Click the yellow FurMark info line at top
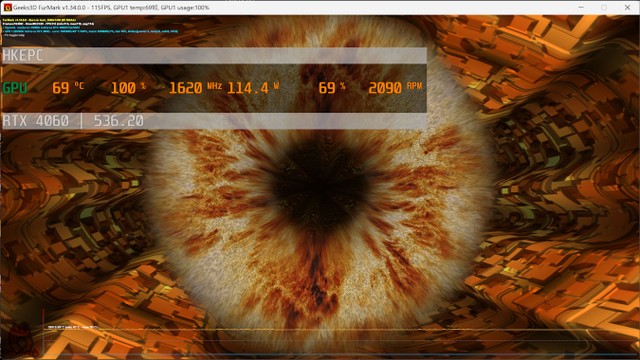 tap(39, 20)
